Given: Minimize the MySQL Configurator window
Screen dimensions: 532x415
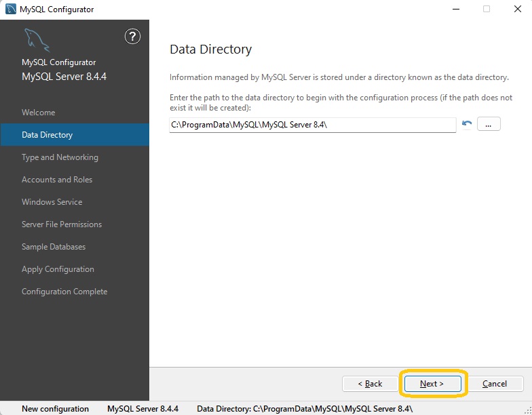Looking at the screenshot, I should [x=456, y=9].
